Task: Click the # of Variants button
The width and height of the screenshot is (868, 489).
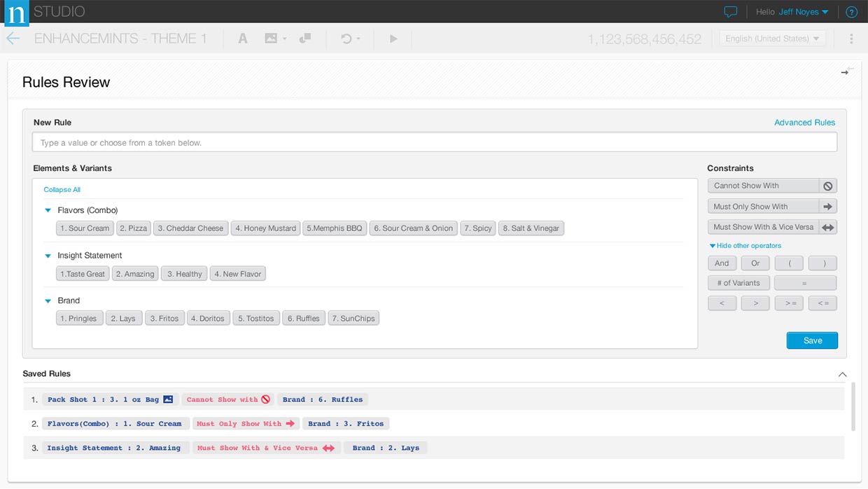Action: point(738,283)
